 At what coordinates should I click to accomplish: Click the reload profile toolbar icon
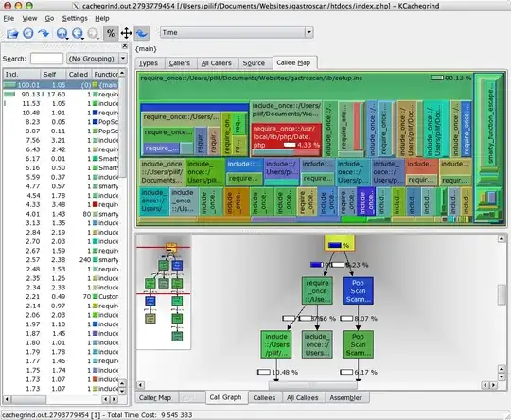(28, 33)
